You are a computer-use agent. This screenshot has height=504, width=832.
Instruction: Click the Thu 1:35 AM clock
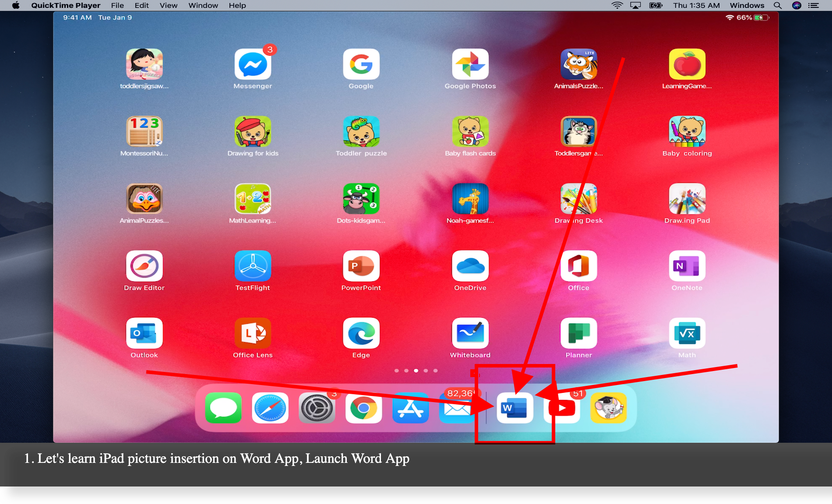pos(696,5)
